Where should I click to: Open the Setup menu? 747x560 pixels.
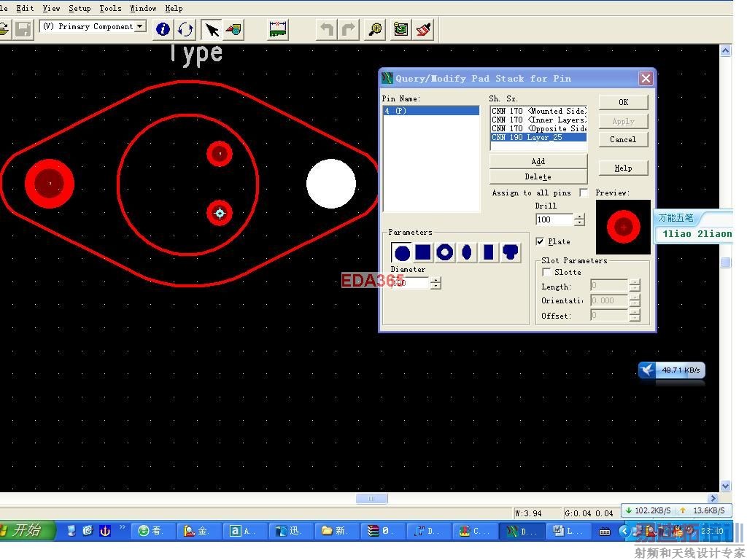point(80,8)
